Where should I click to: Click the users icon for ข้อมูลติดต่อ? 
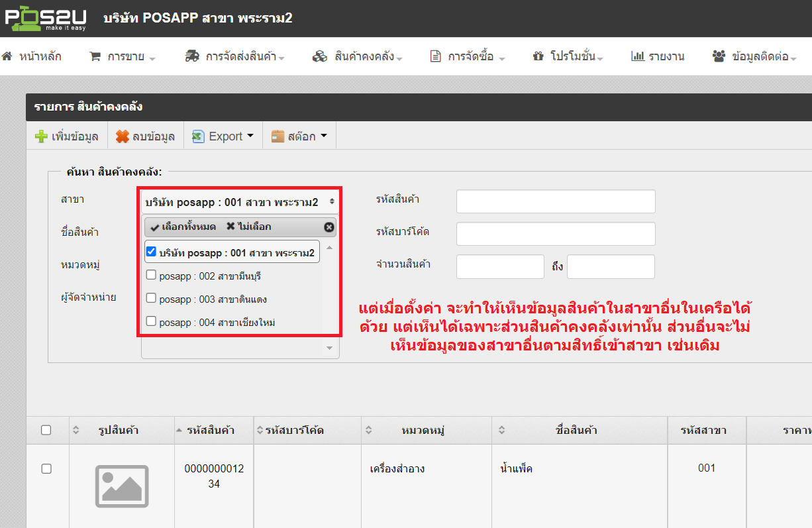click(x=719, y=56)
